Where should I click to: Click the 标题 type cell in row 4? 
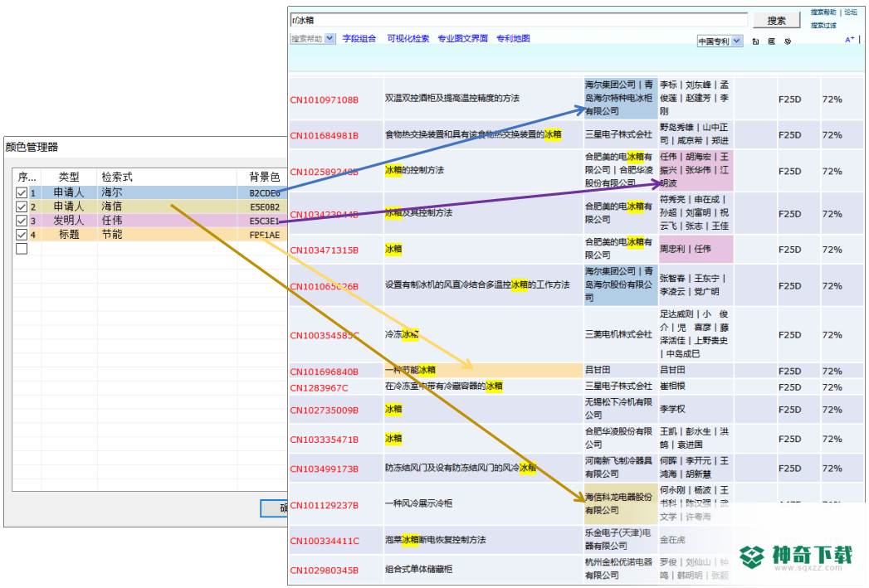tap(69, 235)
